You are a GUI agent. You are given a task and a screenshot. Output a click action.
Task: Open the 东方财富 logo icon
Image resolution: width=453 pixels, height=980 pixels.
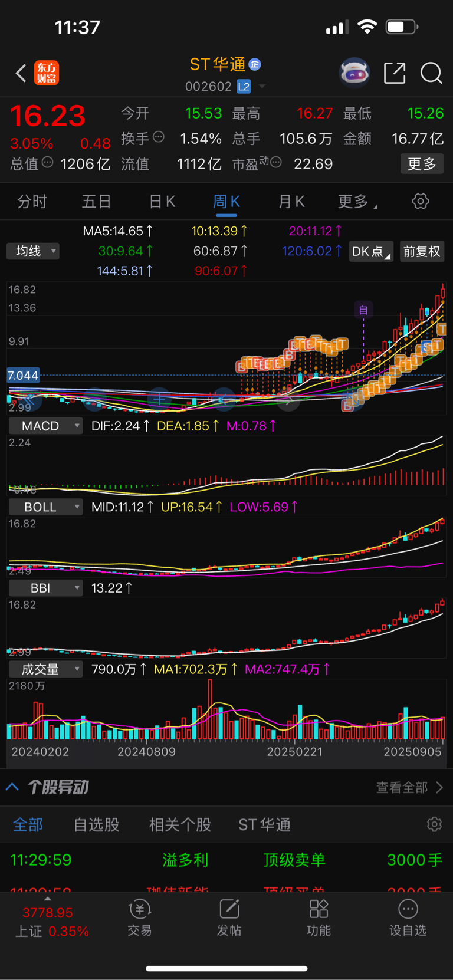(46, 73)
